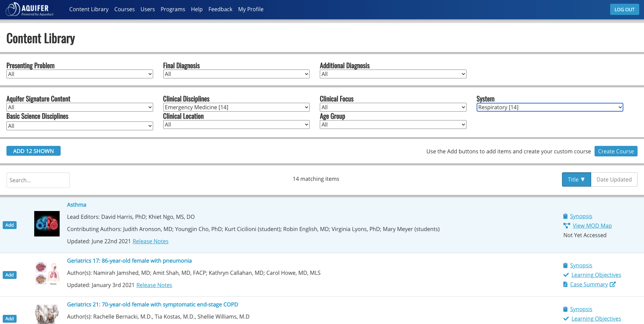The height and width of the screenshot is (324, 644).
Task: Open Release Notes for Asthma
Action: [x=150, y=241]
